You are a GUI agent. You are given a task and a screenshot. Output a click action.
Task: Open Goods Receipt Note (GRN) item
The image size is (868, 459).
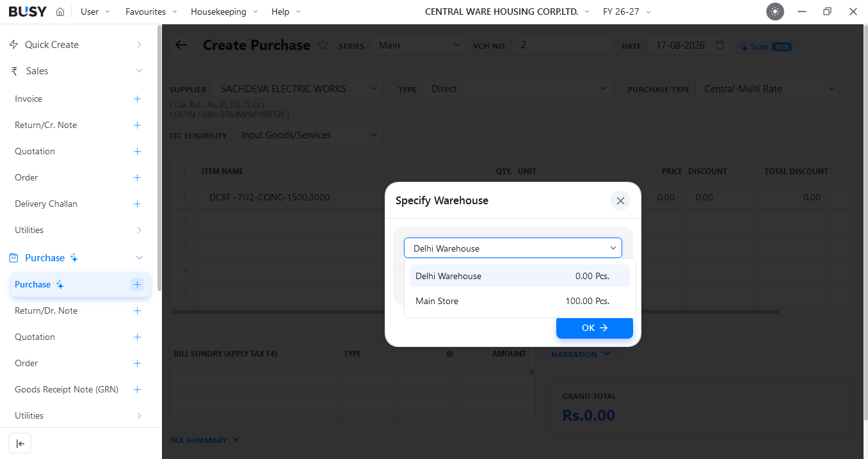point(67,390)
